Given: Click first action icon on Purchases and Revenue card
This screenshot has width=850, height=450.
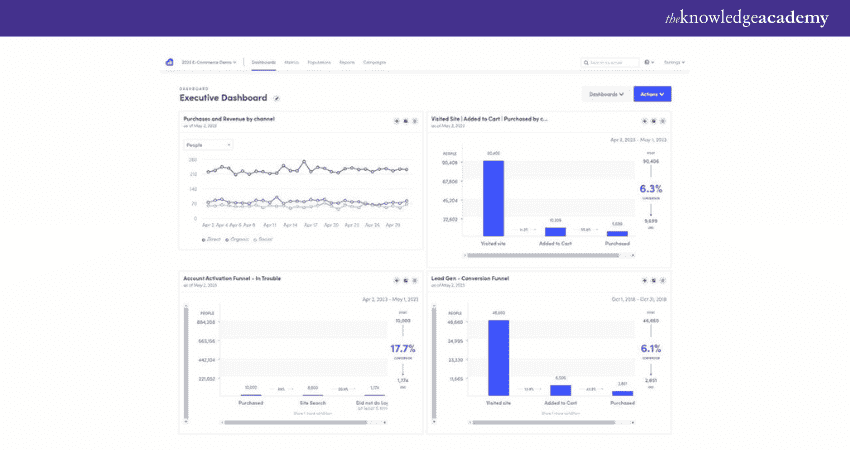Looking at the screenshot, I should point(396,121).
